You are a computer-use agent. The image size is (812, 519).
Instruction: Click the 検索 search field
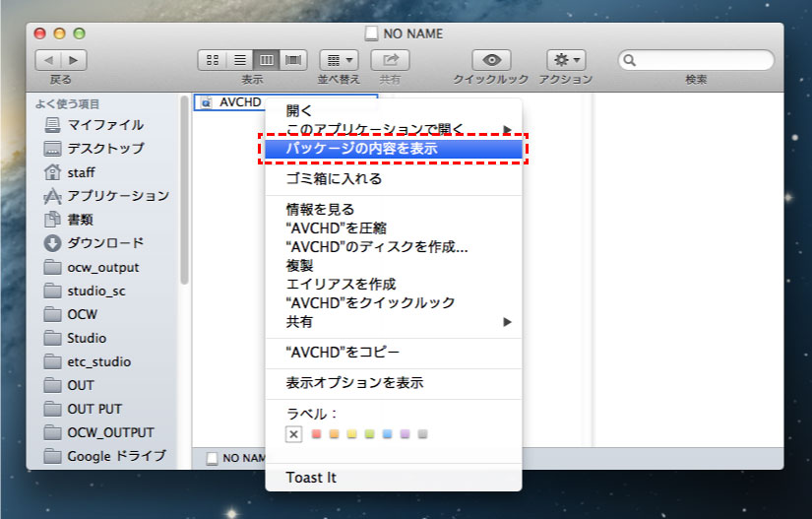tap(696, 60)
